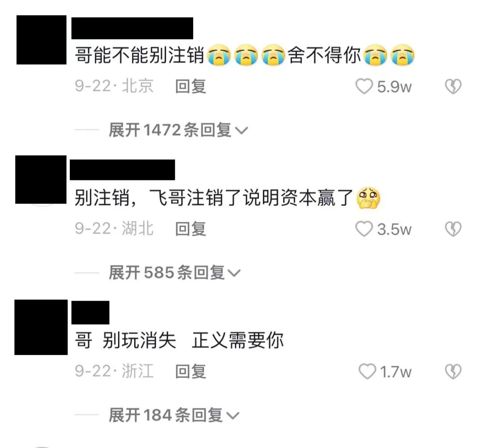Like the comment with 1.7w likes

pyautogui.click(x=367, y=371)
